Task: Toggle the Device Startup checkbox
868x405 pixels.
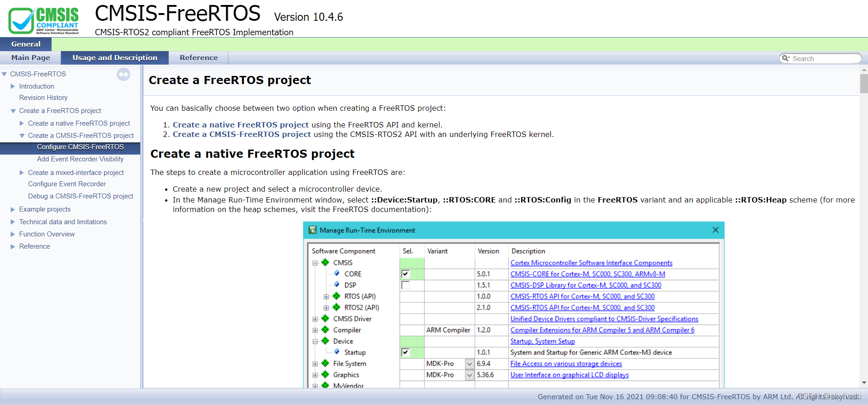Action: (x=405, y=353)
